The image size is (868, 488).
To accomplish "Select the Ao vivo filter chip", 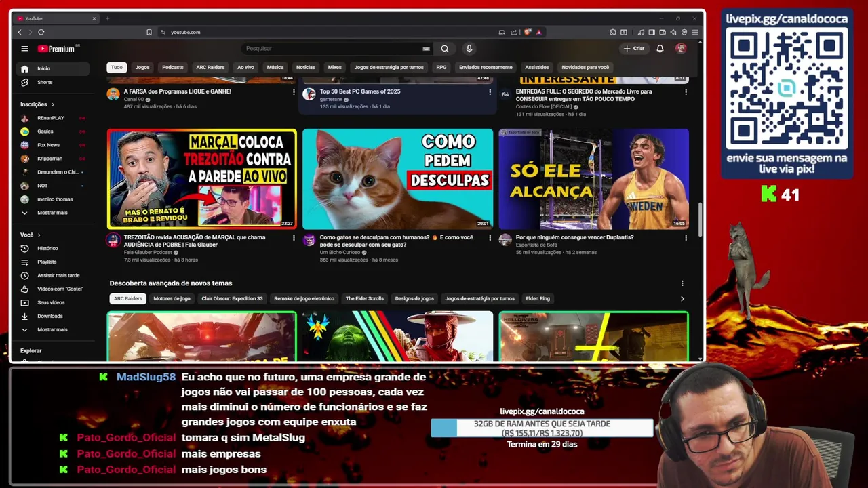I will pyautogui.click(x=245, y=67).
